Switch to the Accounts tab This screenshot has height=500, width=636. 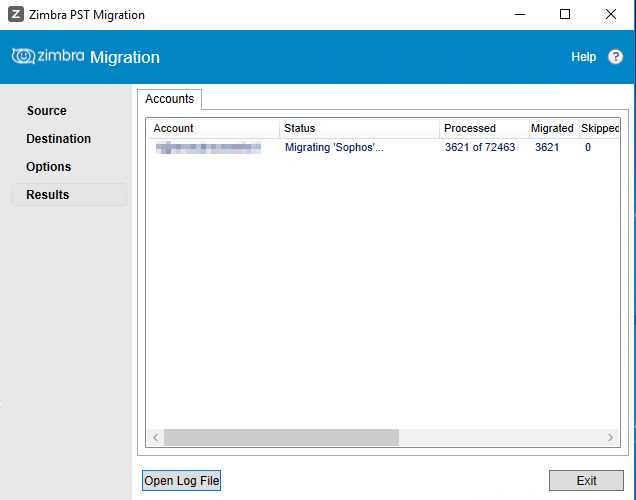point(170,99)
